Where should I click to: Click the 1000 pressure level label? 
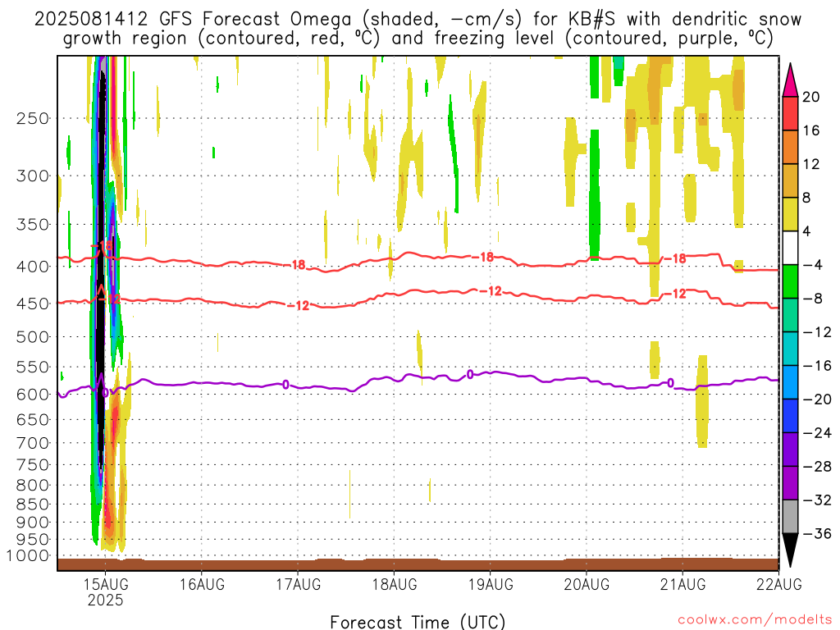(x=28, y=556)
